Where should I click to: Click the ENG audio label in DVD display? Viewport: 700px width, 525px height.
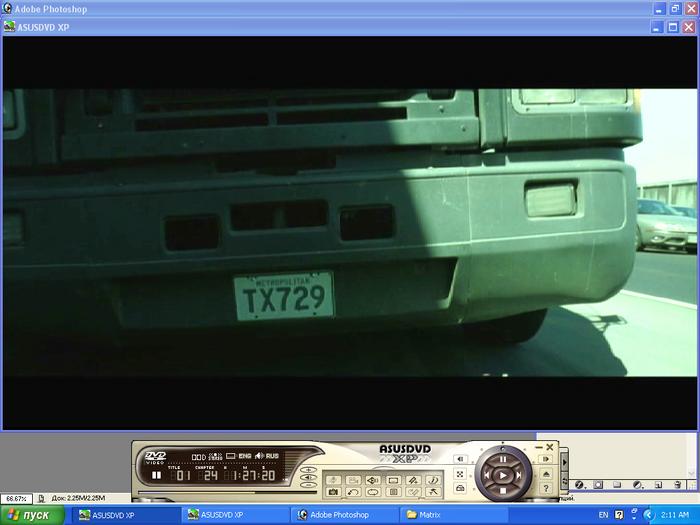[x=245, y=456]
